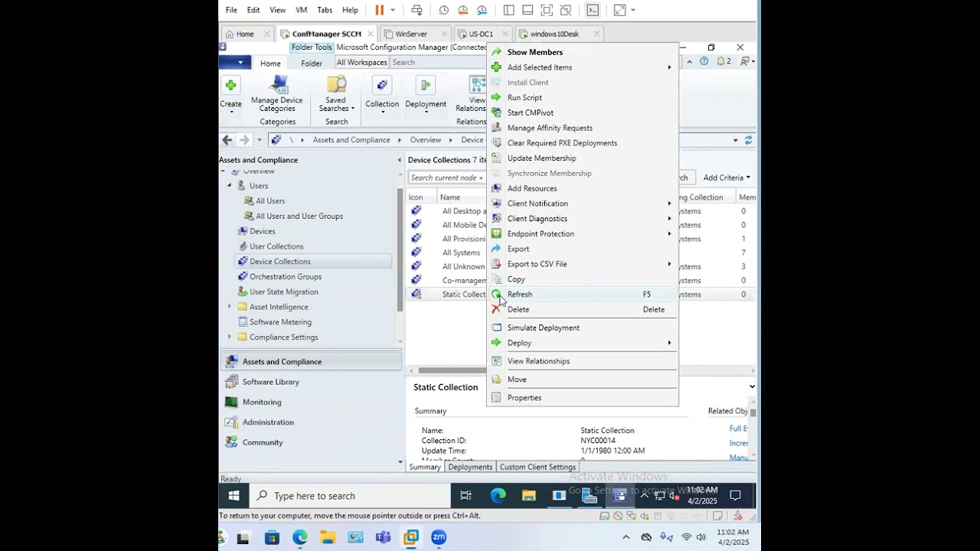
Task: Click the View Relationships icon in the menu
Action: tap(496, 361)
